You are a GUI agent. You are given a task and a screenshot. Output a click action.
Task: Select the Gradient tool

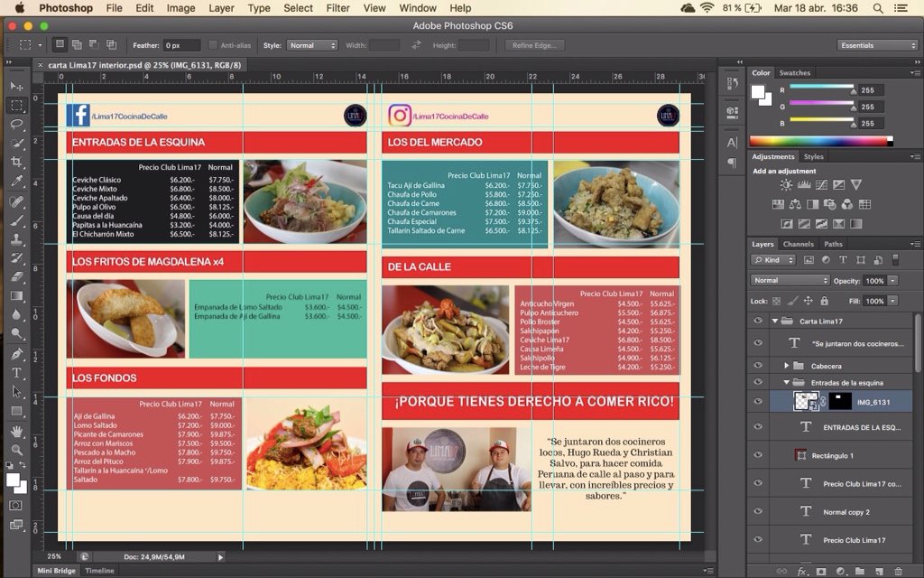[x=16, y=295]
